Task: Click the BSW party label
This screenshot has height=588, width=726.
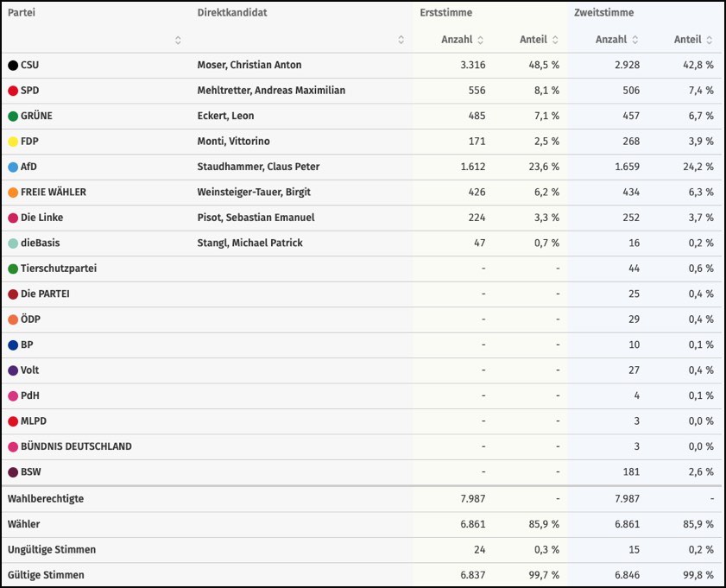Action: coord(31,472)
